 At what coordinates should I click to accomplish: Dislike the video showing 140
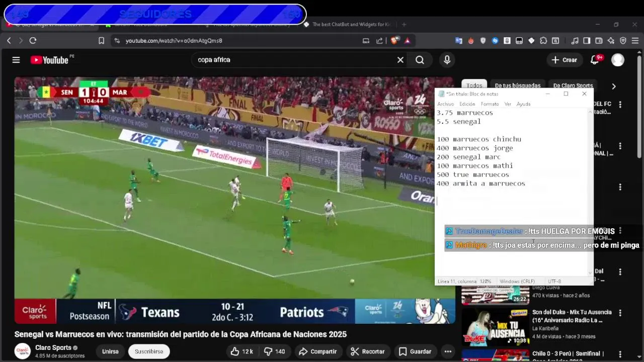point(275,351)
